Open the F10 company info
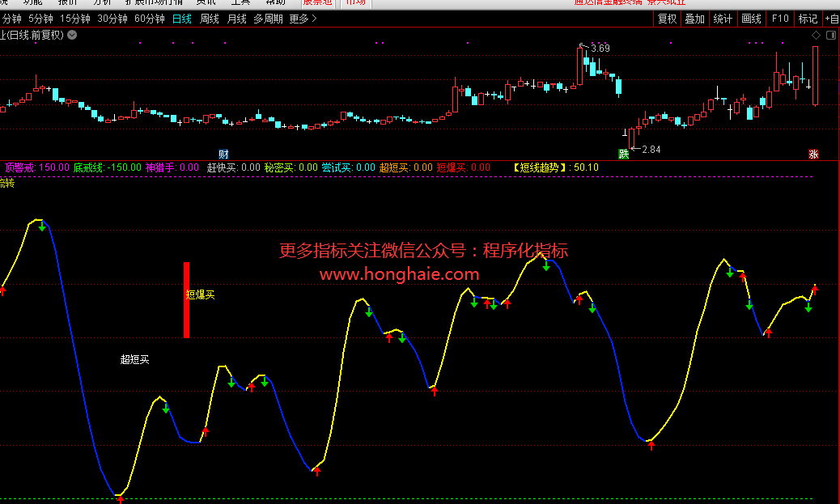 click(779, 19)
